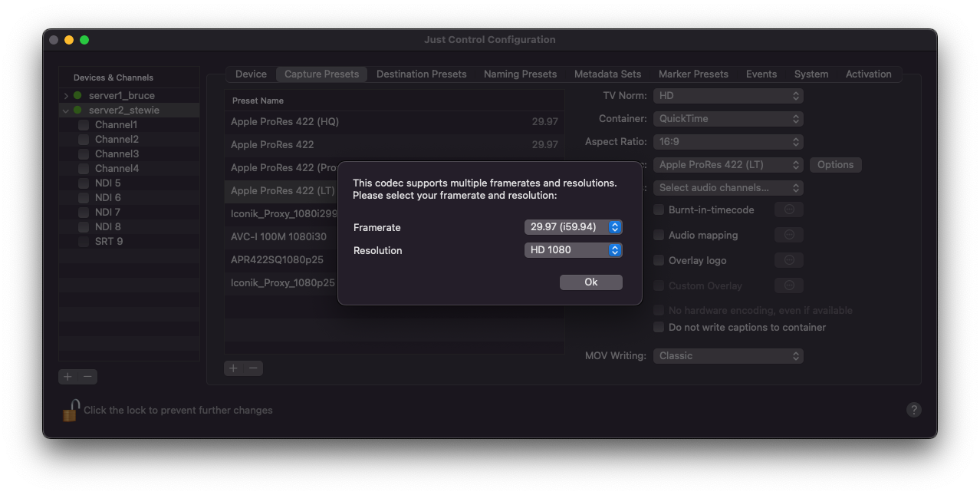Enable Overlay logo checkbox
Screen dimensions: 980x495
(659, 260)
